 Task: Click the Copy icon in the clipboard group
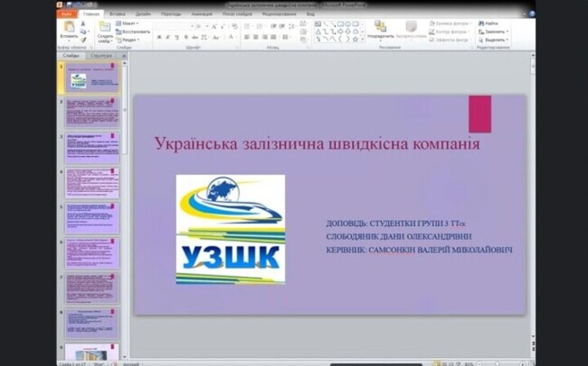point(82,32)
